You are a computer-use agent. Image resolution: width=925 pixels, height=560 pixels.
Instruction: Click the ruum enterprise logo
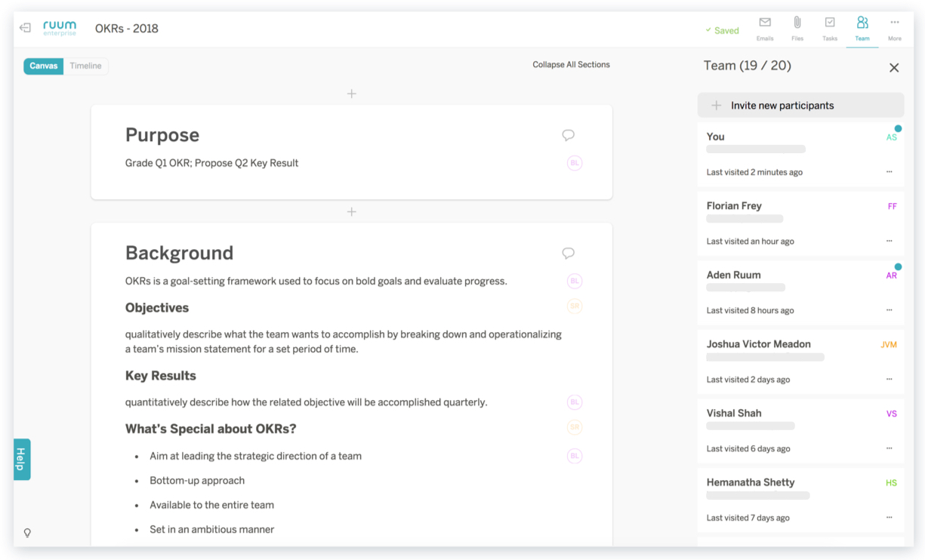[60, 28]
